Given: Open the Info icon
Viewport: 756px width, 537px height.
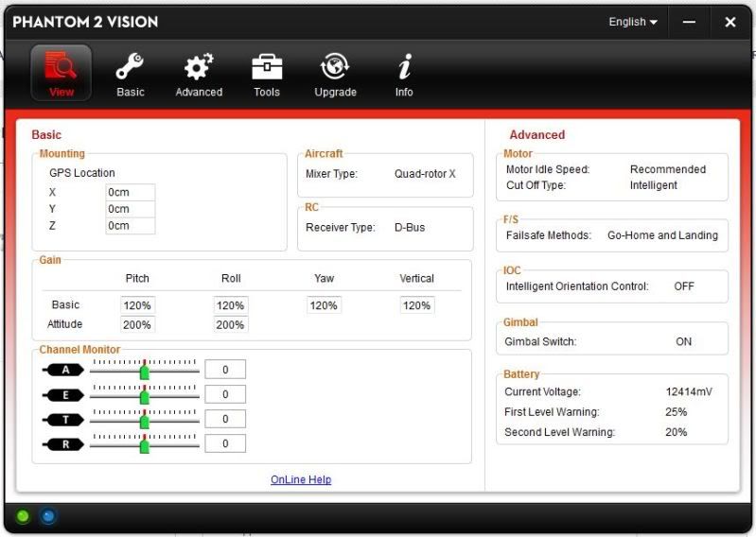Looking at the screenshot, I should 404,68.
